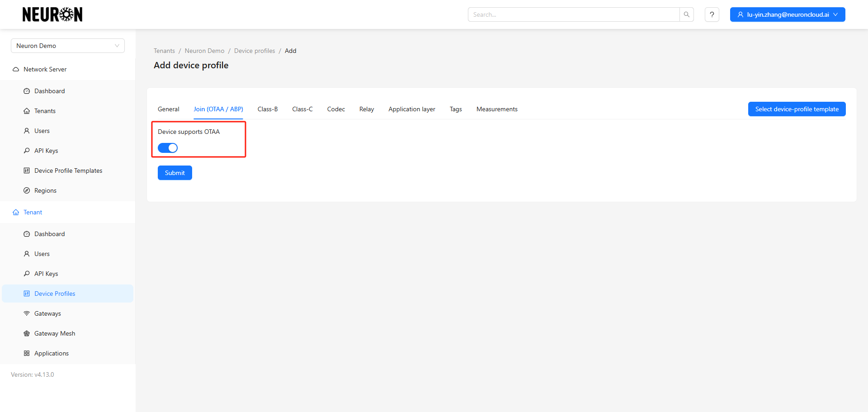The image size is (868, 412).
Task: Click the Device Profiles control icon
Action: click(27, 294)
